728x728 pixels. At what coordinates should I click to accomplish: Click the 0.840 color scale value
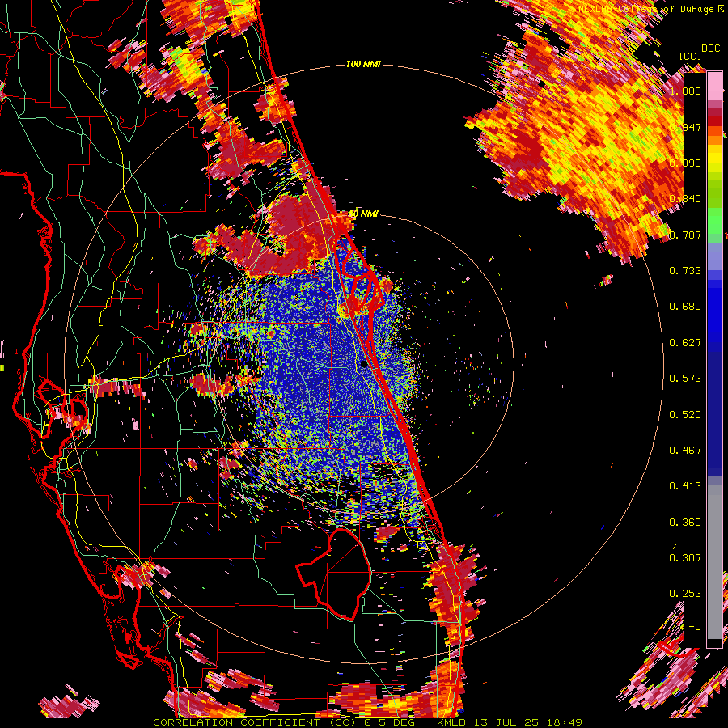coord(685,199)
